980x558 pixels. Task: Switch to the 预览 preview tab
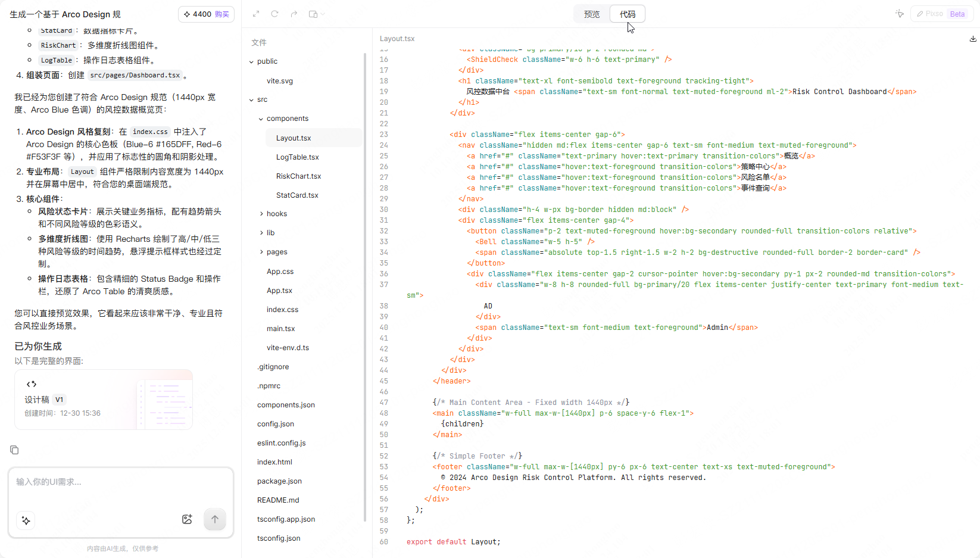[592, 14]
